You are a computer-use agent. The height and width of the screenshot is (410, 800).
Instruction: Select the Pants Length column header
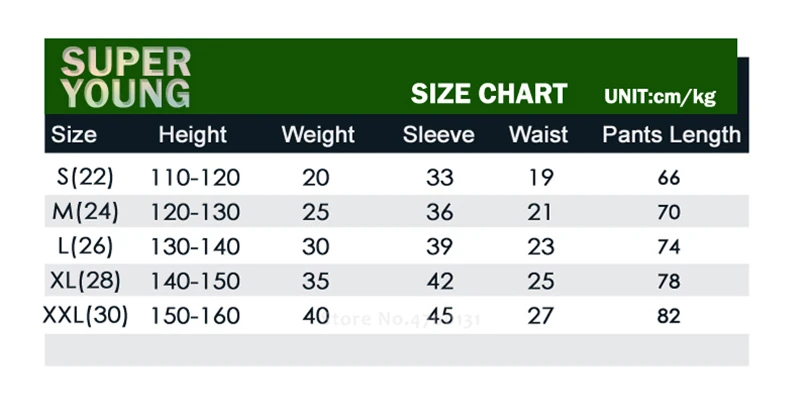point(671,135)
